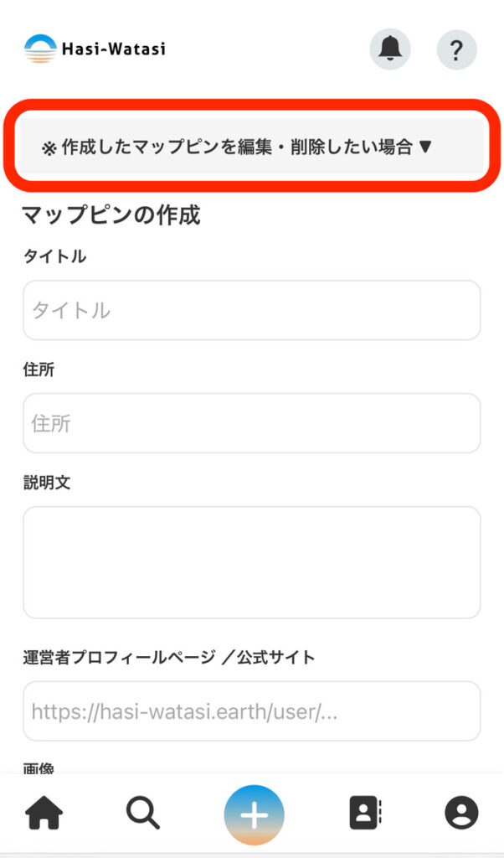Open notifications with the bell icon
Image resolution: width=504 pixels, height=858 pixels.
coord(390,49)
